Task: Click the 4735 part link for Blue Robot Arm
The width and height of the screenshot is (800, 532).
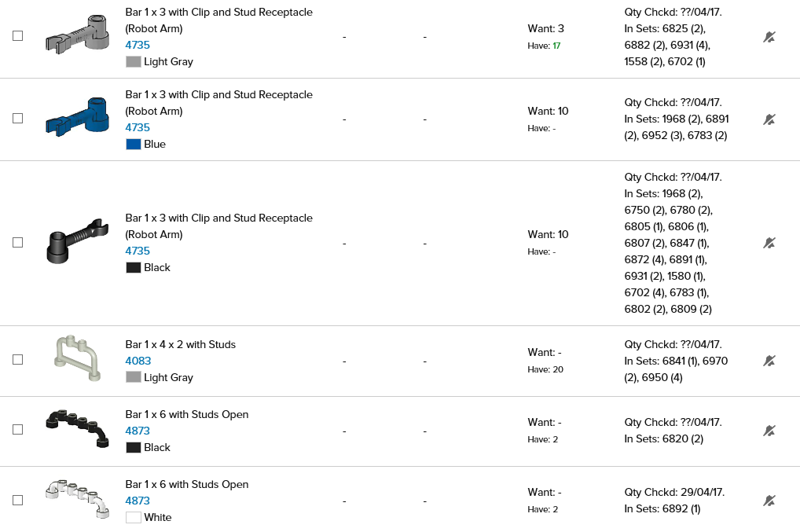Action: [138, 127]
